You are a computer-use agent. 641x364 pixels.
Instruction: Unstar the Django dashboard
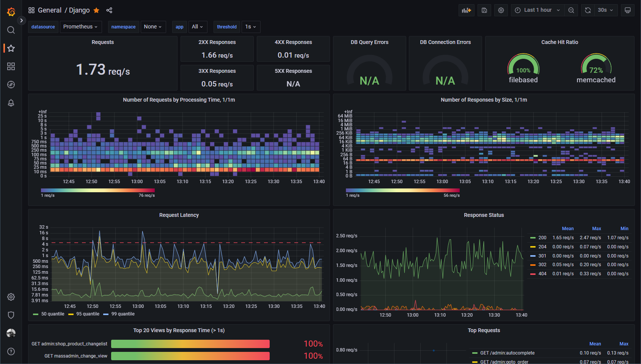tap(96, 10)
